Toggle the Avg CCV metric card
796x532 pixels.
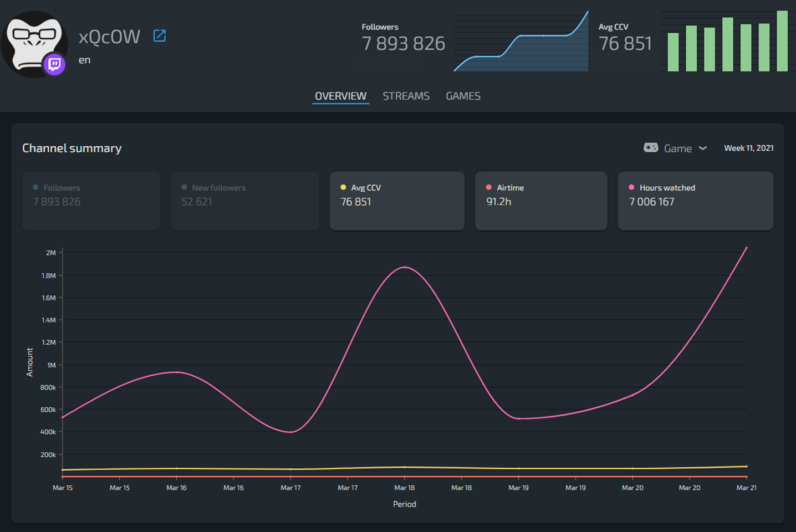pyautogui.click(x=397, y=201)
